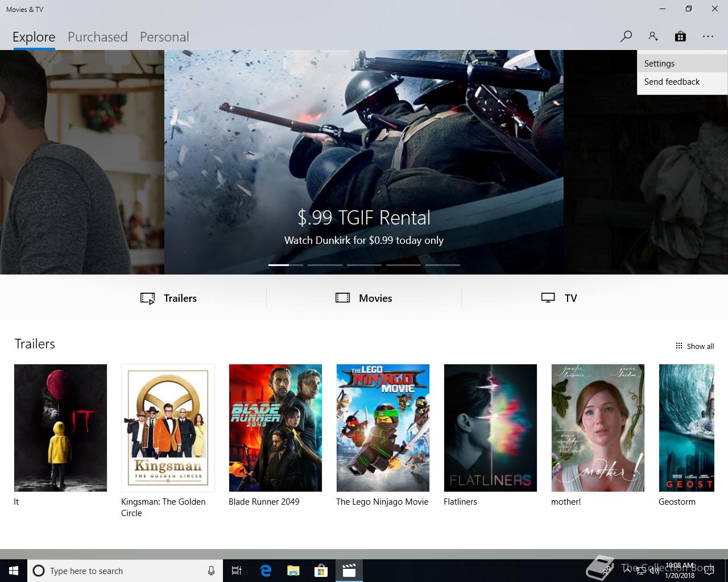This screenshot has height=582, width=728.
Task: Open the Movies category label
Action: click(375, 298)
